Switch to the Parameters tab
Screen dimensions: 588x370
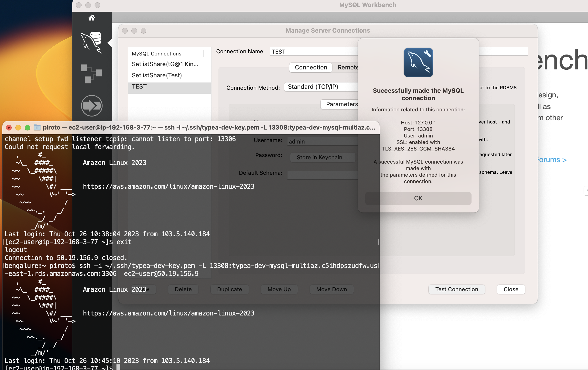click(341, 104)
